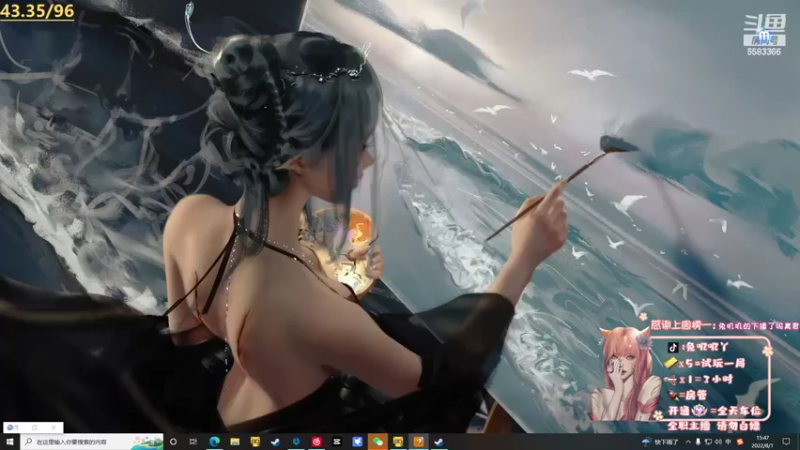
Task: Open Task View on the taskbar
Action: point(193,442)
